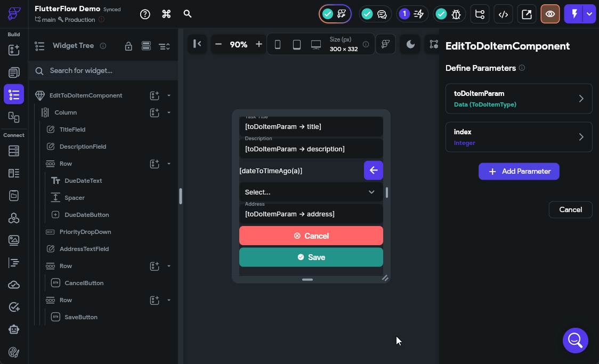
Task: Open the index Integer parameter details
Action: click(519, 137)
